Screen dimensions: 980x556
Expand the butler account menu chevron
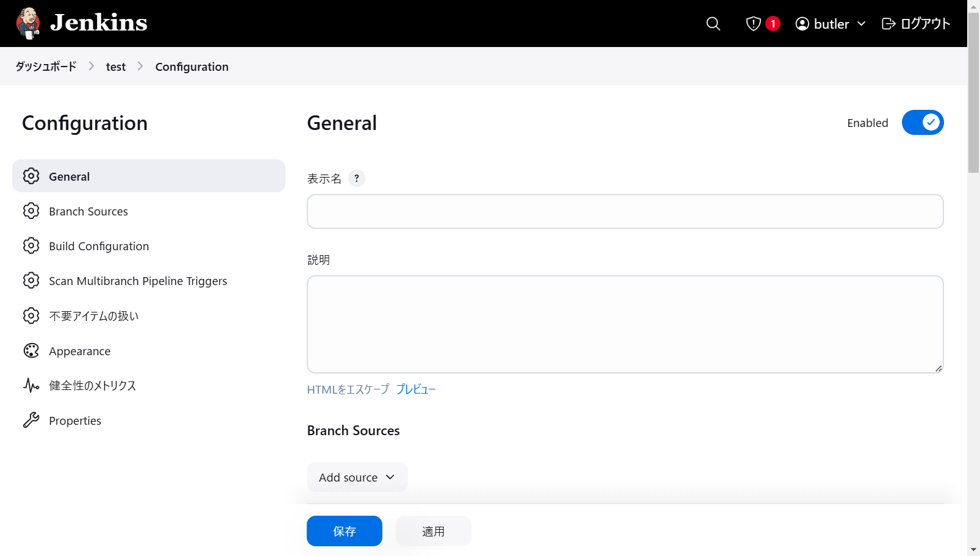point(862,24)
